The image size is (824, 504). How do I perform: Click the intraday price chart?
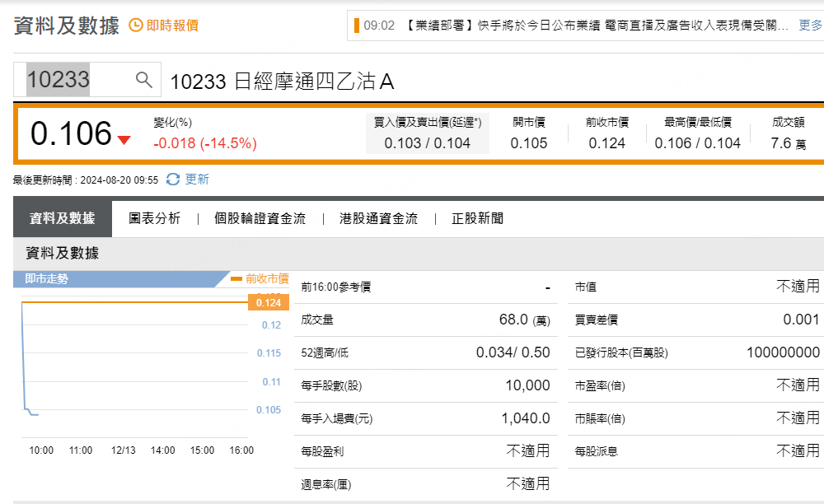coord(134,369)
